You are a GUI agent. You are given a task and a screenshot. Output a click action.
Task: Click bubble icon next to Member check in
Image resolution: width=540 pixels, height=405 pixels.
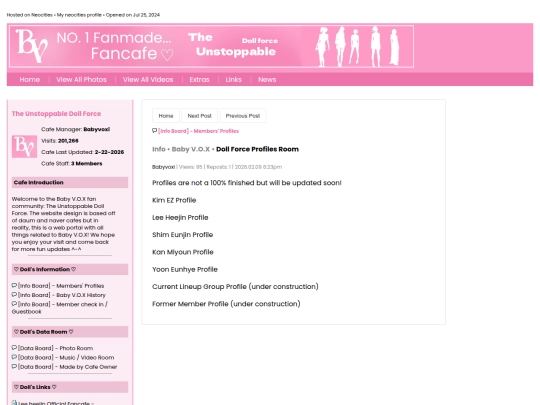[14, 304]
